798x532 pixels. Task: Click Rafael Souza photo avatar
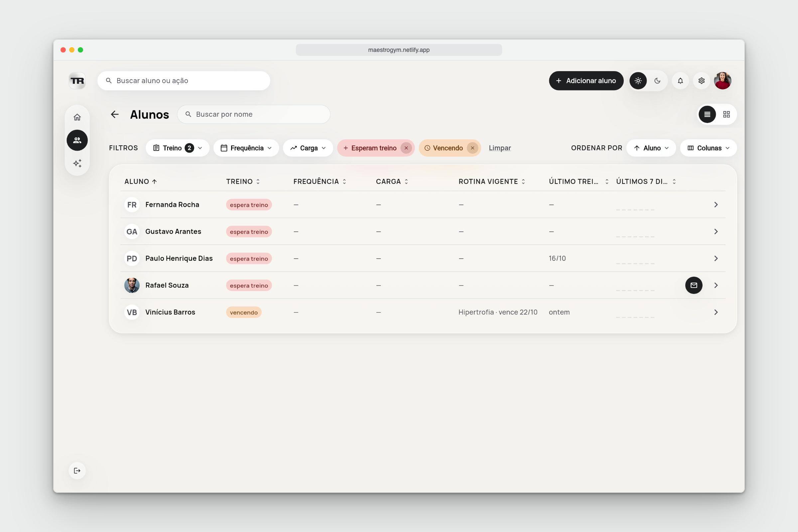click(x=132, y=285)
